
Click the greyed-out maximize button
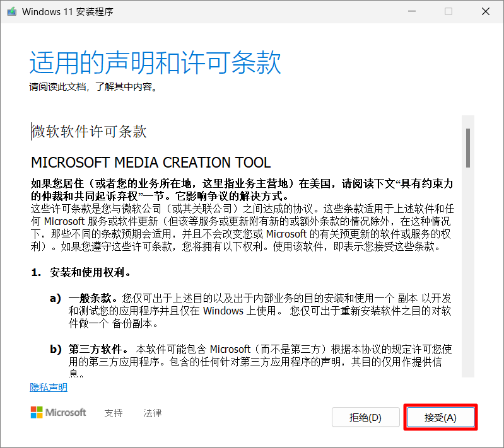click(x=448, y=12)
